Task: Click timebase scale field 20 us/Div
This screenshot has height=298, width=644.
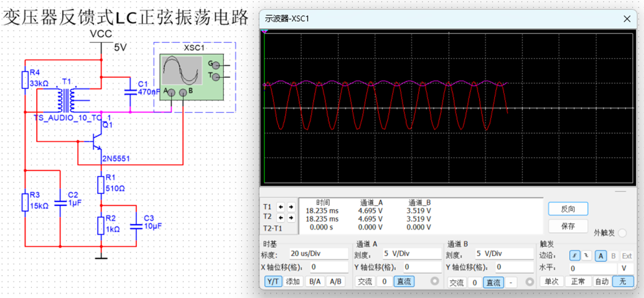Action: (x=318, y=253)
